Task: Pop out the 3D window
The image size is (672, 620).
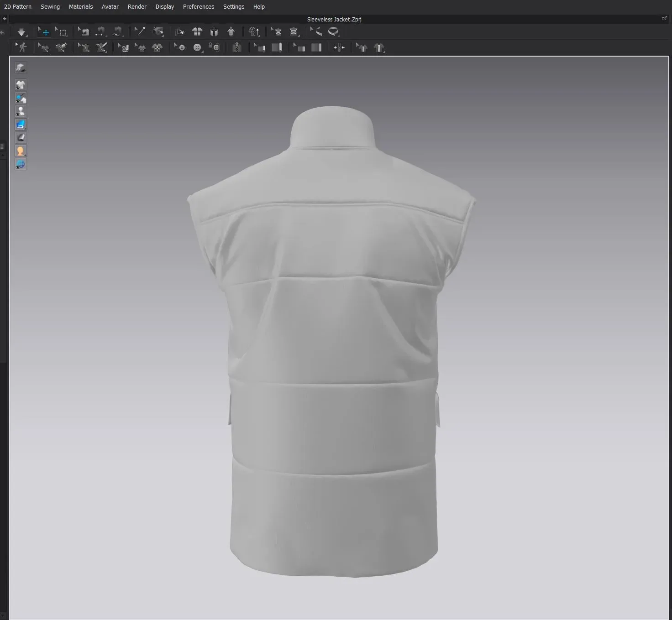Action: 664,19
